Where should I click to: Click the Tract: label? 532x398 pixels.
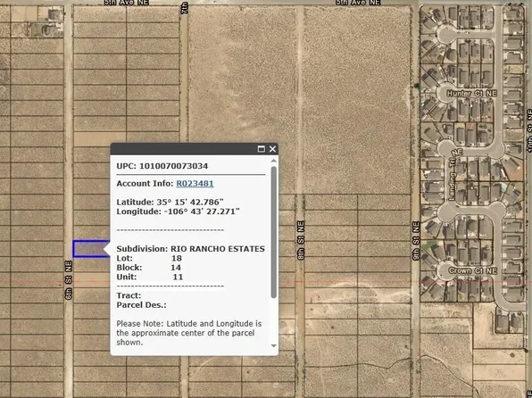129,295
